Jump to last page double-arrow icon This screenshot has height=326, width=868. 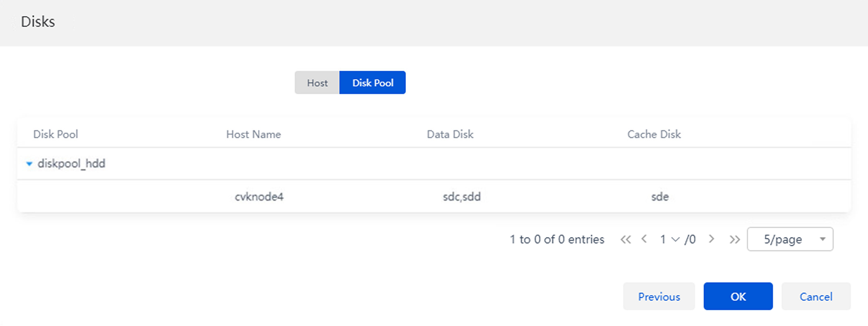(734, 240)
